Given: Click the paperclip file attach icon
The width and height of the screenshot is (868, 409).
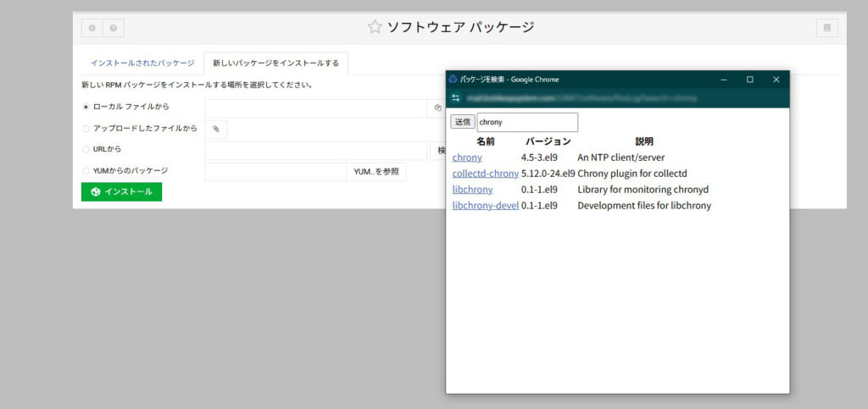Looking at the screenshot, I should pos(216,129).
